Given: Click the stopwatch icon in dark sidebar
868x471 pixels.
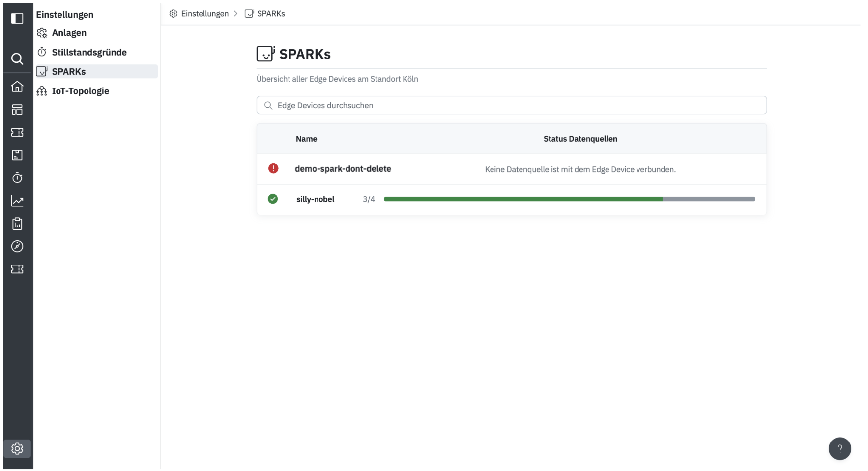Looking at the screenshot, I should tap(17, 177).
